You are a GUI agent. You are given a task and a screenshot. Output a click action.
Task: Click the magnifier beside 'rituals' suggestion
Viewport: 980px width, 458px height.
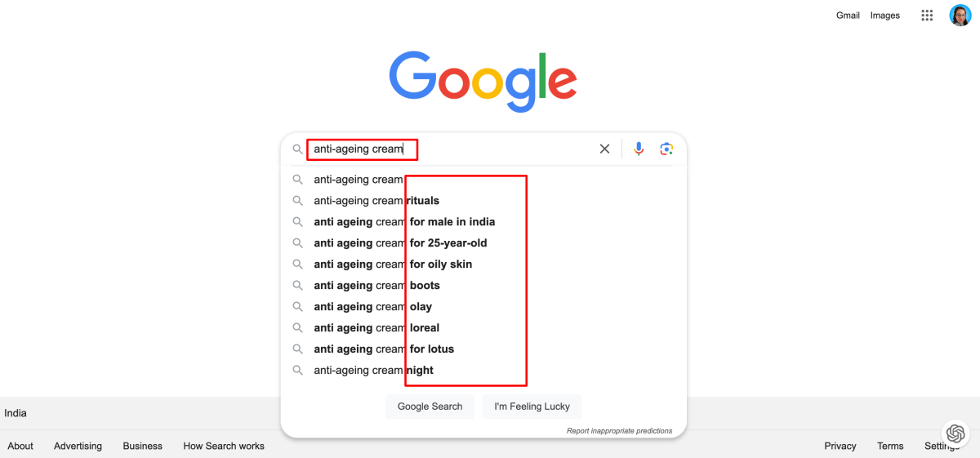(297, 201)
